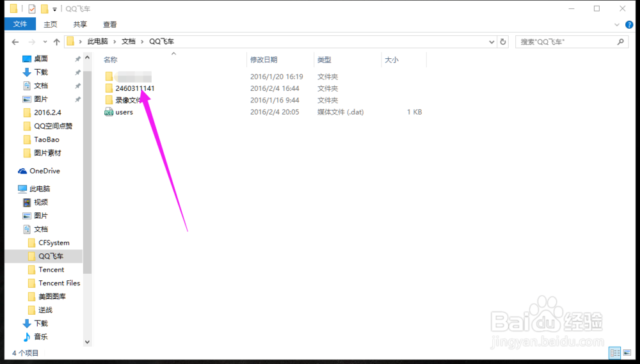640x364 pixels.
Task: Open CFSystem folder in tree
Action: point(54,243)
